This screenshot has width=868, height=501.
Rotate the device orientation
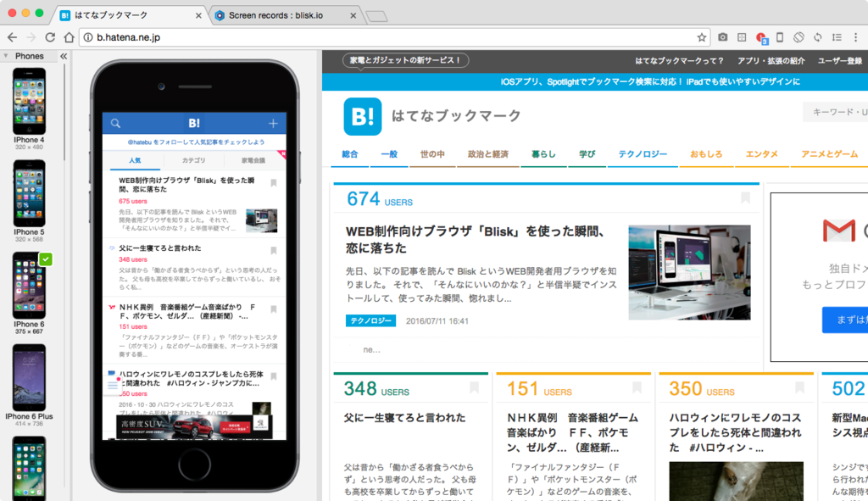[x=798, y=37]
